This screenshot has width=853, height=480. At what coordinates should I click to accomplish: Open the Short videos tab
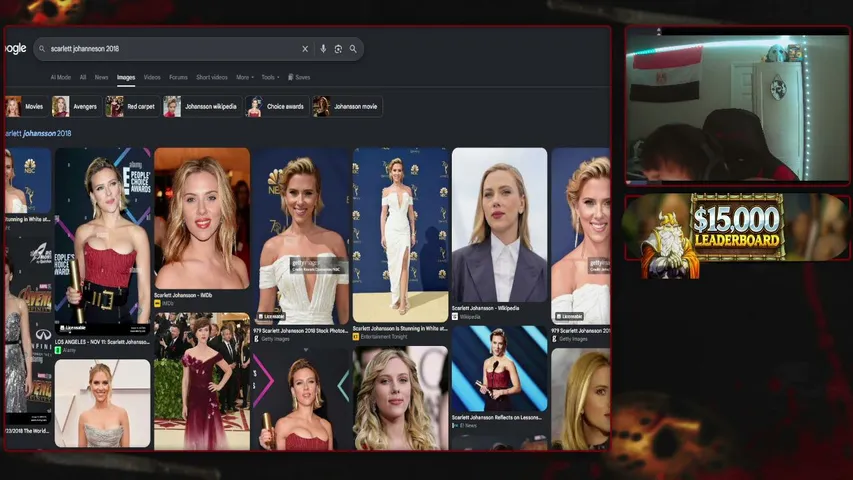click(212, 77)
